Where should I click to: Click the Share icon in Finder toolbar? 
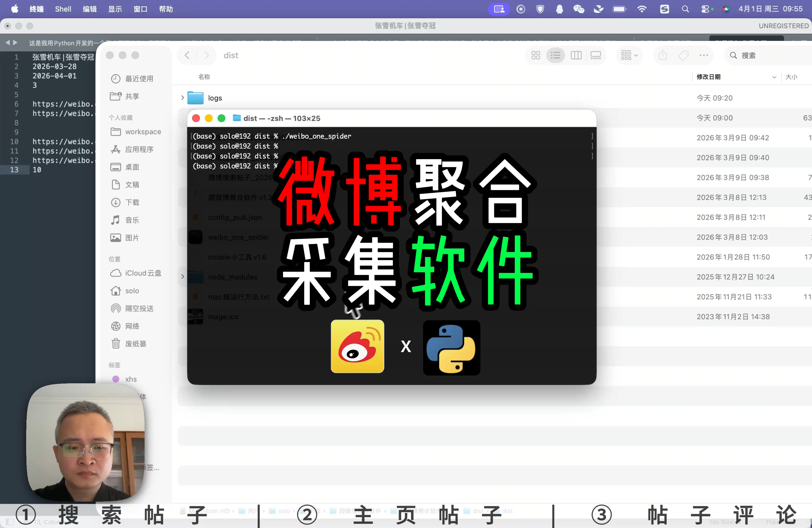coord(663,55)
